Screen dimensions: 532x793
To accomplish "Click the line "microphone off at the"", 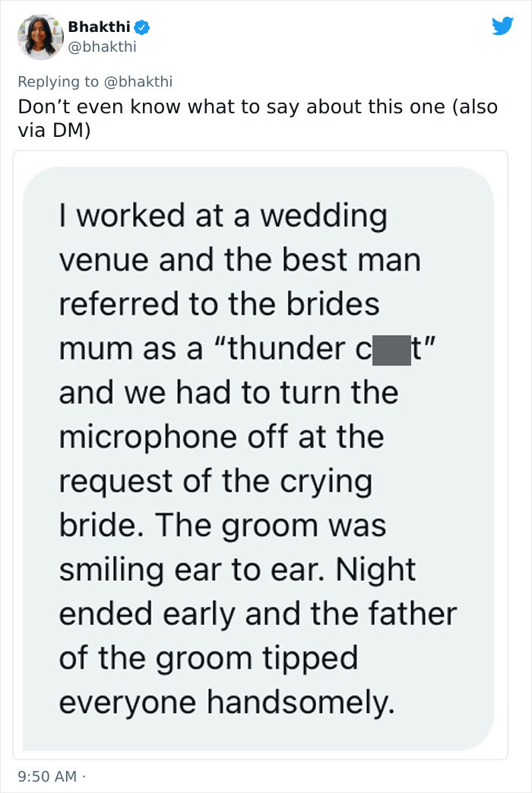I will point(221,437).
